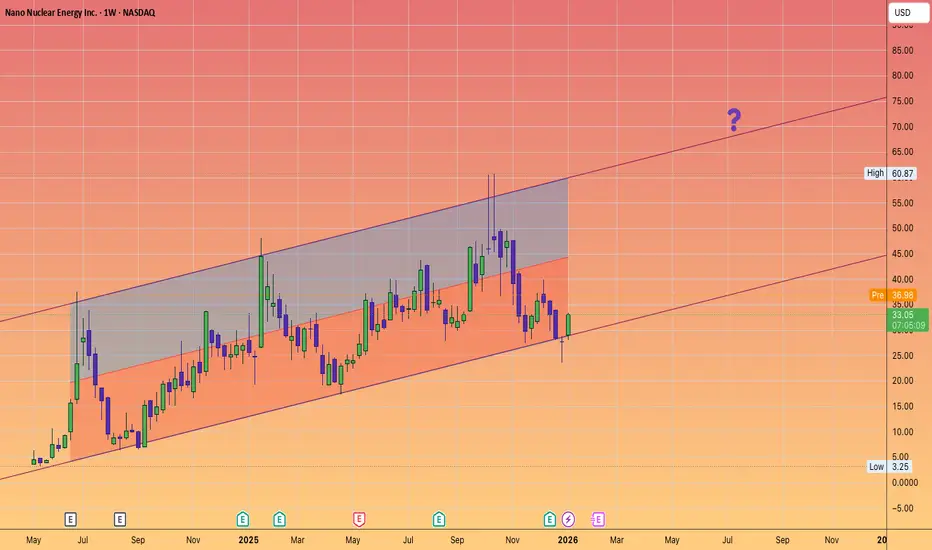Image resolution: width=932 pixels, height=550 pixels.
Task: Click the 70.00 price axis label
Action: point(902,127)
